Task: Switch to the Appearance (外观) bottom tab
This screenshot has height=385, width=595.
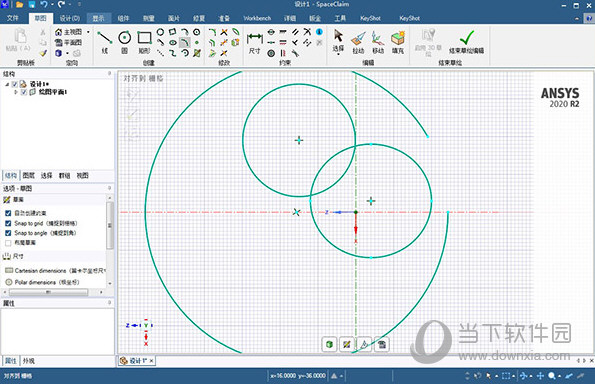Action: (28, 361)
